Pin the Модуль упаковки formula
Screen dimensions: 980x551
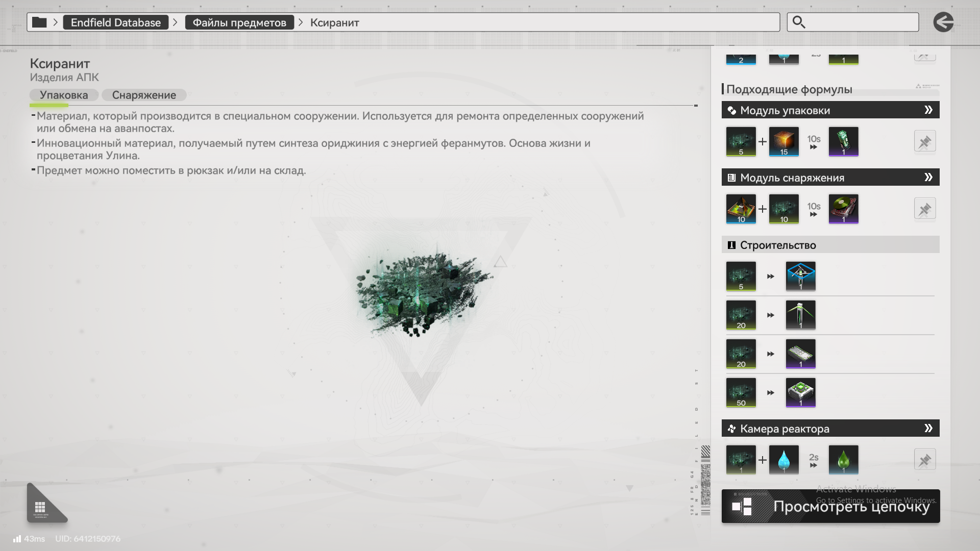[924, 142]
